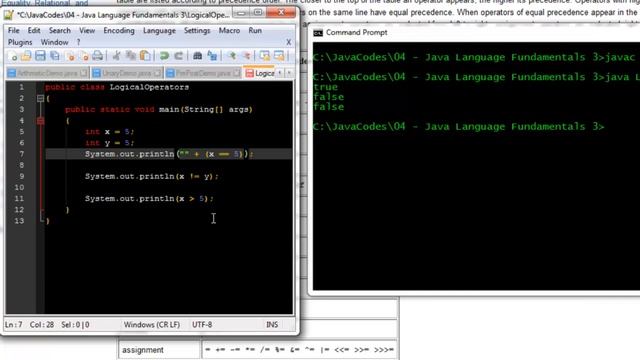Click the Notepad++ title bar app icon
The image size is (640, 360).
(x=9, y=15)
